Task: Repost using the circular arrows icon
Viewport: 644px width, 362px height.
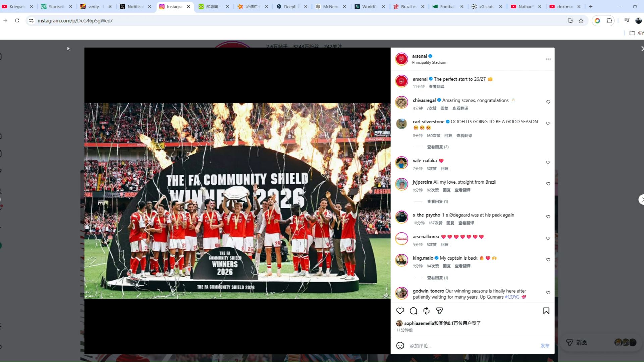Action: point(426,311)
